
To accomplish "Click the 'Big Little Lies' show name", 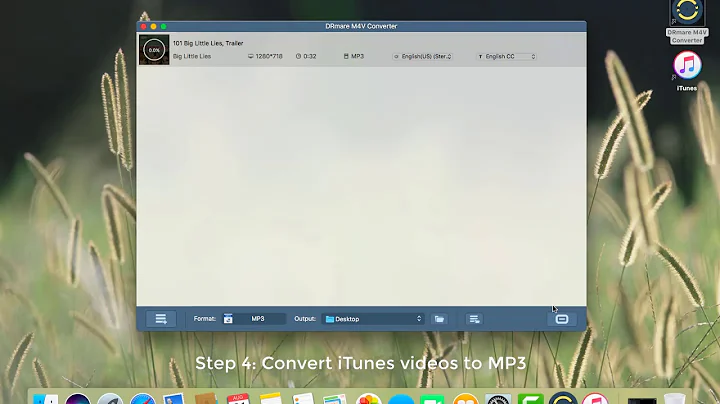I will (x=192, y=56).
